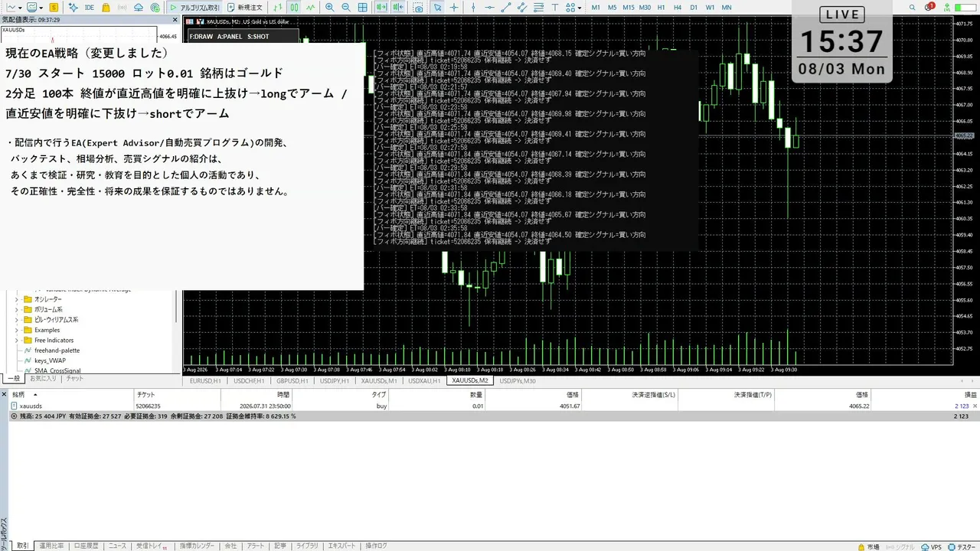This screenshot has width=980, height=551.
Task: Zoom in on the chart
Action: pyautogui.click(x=329, y=7)
